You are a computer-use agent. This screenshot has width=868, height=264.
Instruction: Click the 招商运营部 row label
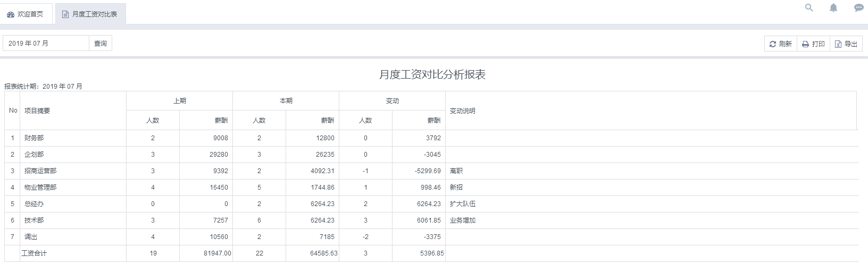[x=40, y=171]
